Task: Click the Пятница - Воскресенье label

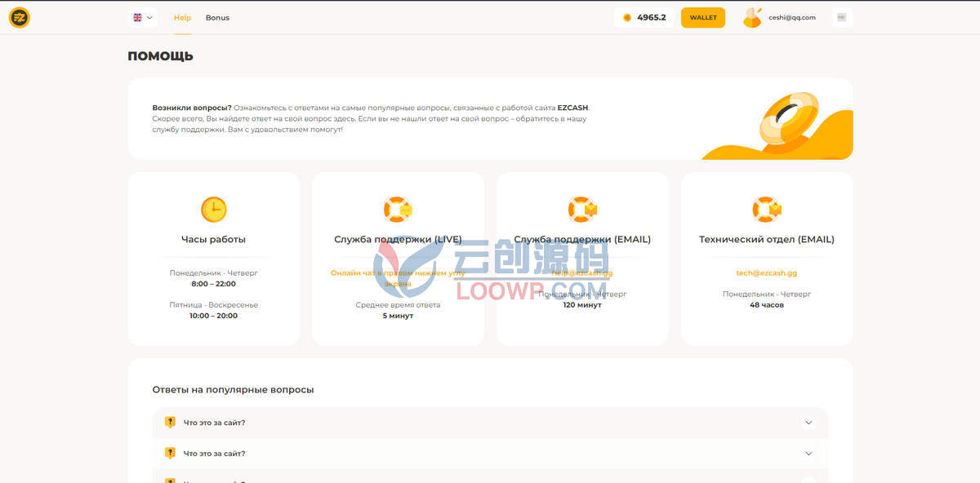Action: click(x=214, y=305)
